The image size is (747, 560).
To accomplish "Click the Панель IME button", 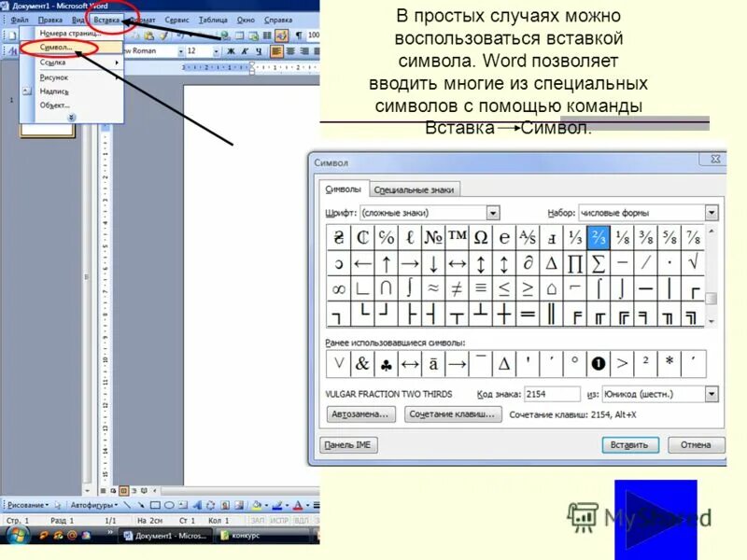I will 347,445.
